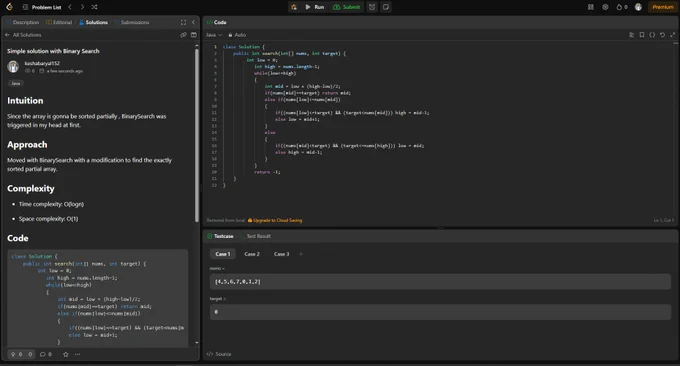Image resolution: width=680 pixels, height=366 pixels.
Task: Click the debugger icon left of Run
Action: (294, 7)
